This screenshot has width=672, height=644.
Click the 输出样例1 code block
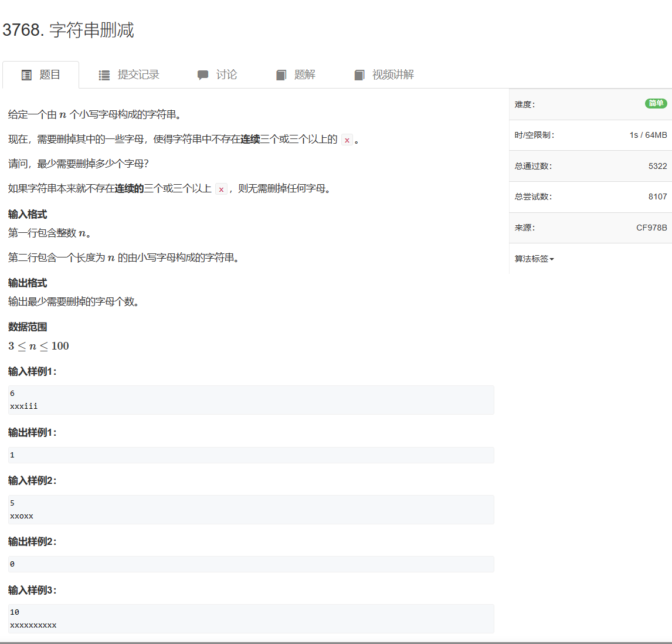251,455
